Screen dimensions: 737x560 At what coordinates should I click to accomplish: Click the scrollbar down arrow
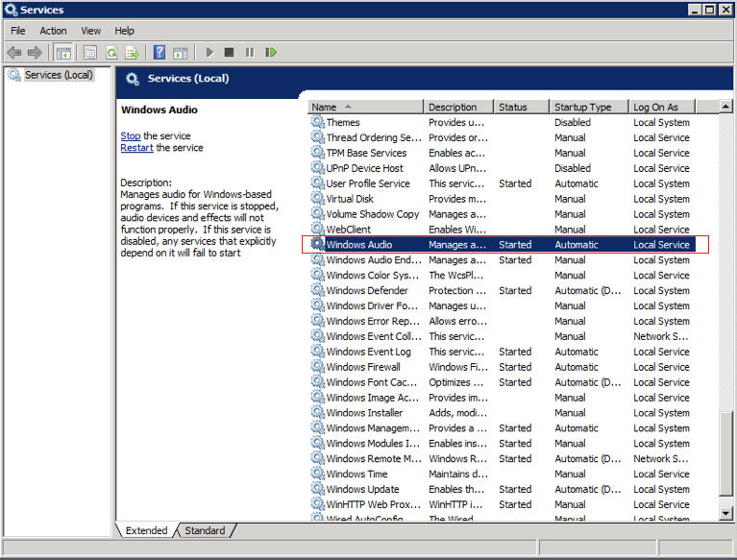click(x=725, y=514)
